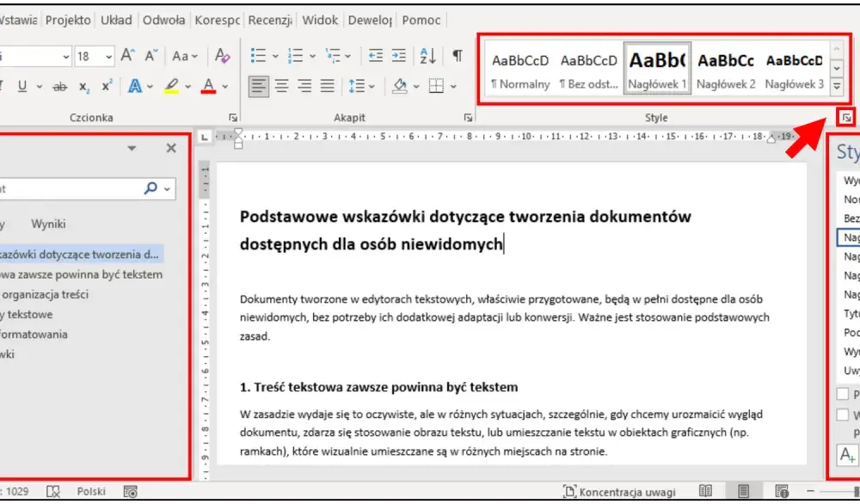860x504 pixels.
Task: Open underline style dropdown arrow
Action: pyautogui.click(x=39, y=87)
